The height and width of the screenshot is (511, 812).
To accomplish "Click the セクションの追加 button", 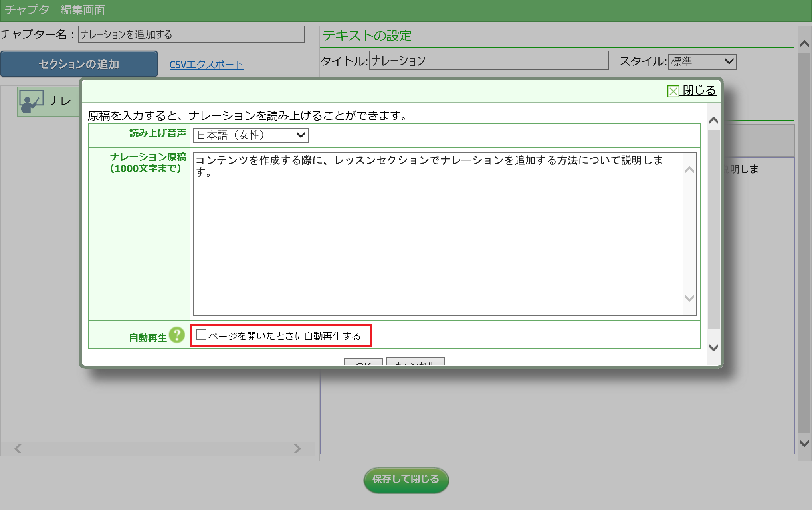I will (79, 64).
